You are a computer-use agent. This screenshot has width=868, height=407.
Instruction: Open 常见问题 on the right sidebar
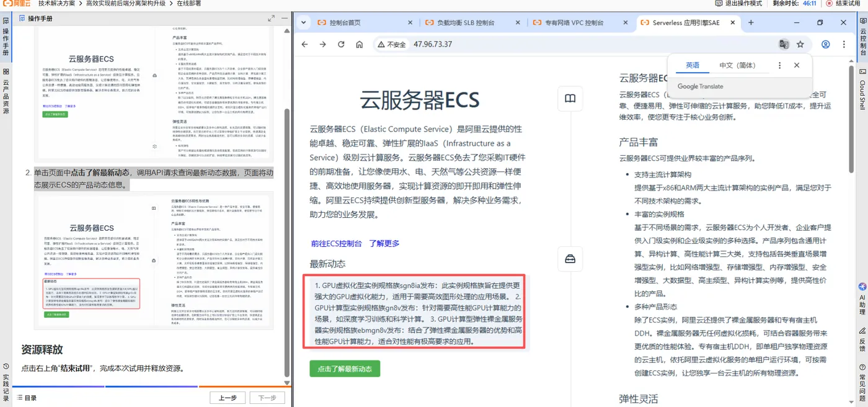[862, 382]
